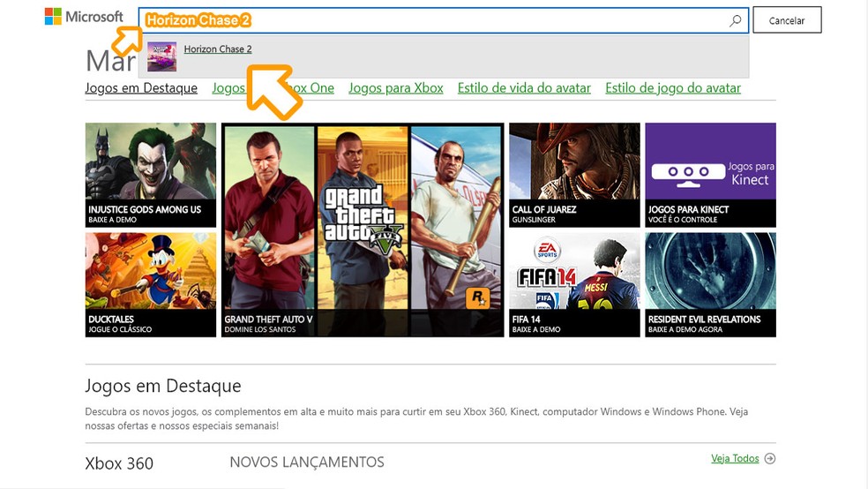This screenshot has width=868, height=489.
Task: Click the Microsoft logo
Action: point(84,17)
